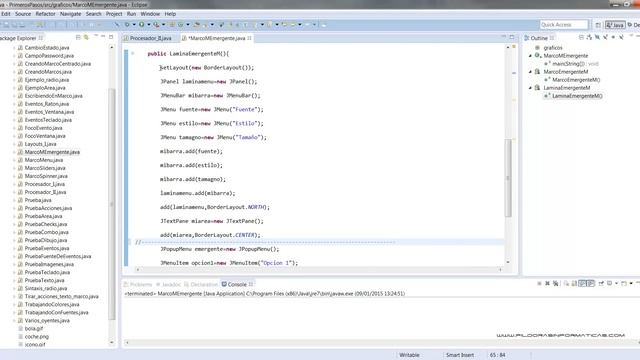
Task: Click the Quick Access search field
Action: pyautogui.click(x=564, y=25)
